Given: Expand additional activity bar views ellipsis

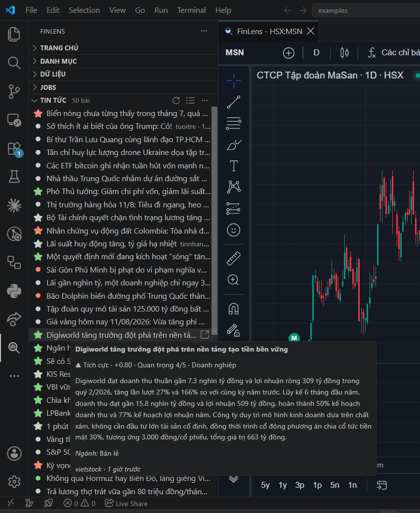Looking at the screenshot, I should click(14, 376).
